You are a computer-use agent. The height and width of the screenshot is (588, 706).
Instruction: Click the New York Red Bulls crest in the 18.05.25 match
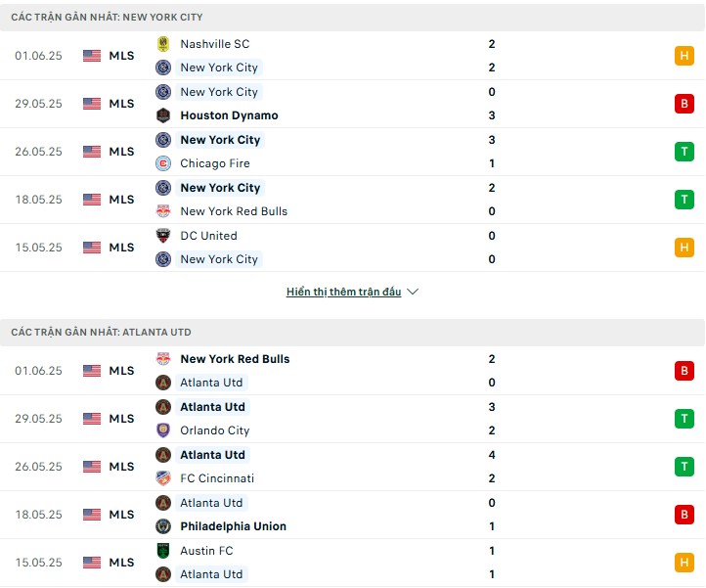(x=163, y=211)
